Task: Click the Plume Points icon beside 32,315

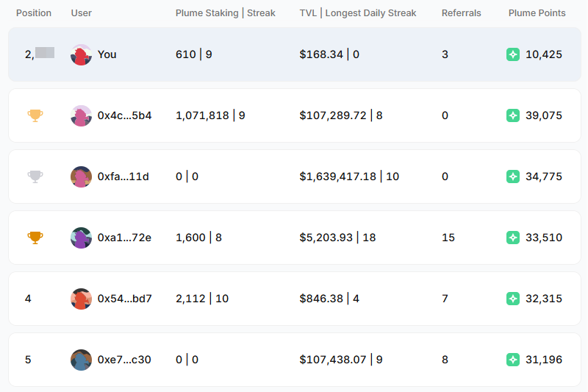Action: click(513, 299)
